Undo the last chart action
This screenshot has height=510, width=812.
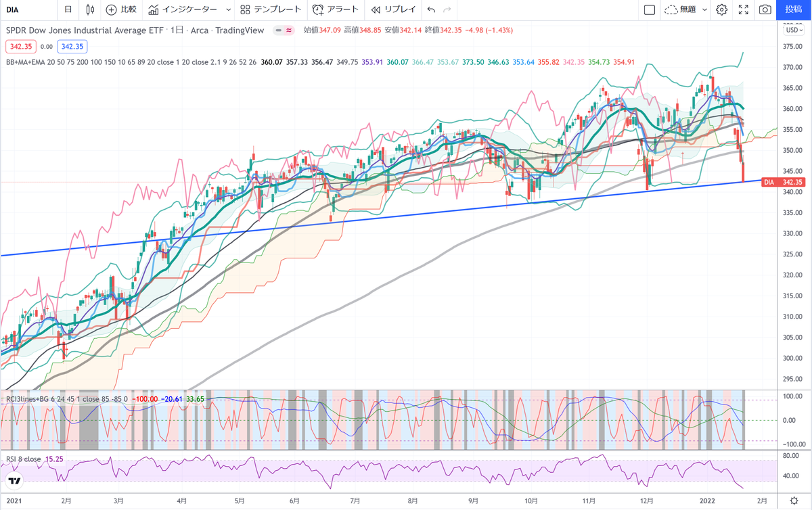432,9
